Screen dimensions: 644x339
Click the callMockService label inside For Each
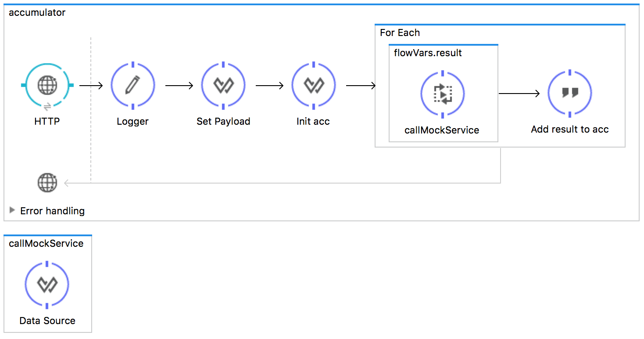(x=442, y=130)
